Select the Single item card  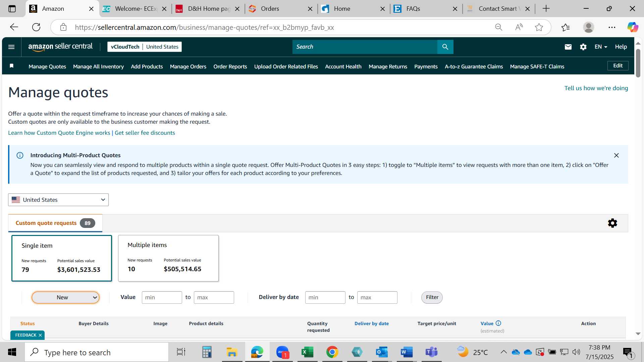tap(62, 258)
